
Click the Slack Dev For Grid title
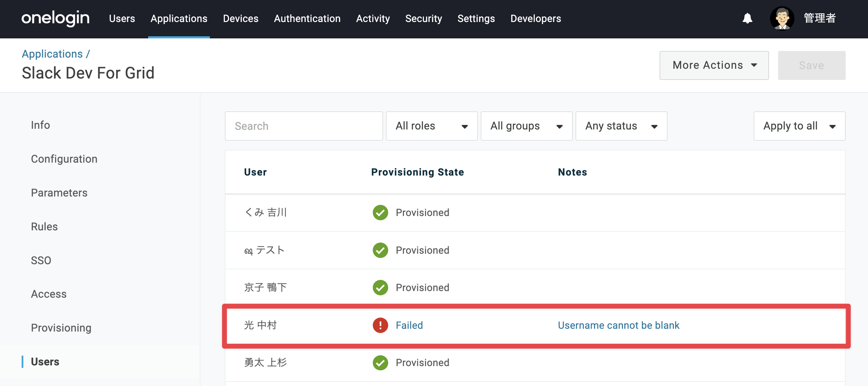point(88,73)
